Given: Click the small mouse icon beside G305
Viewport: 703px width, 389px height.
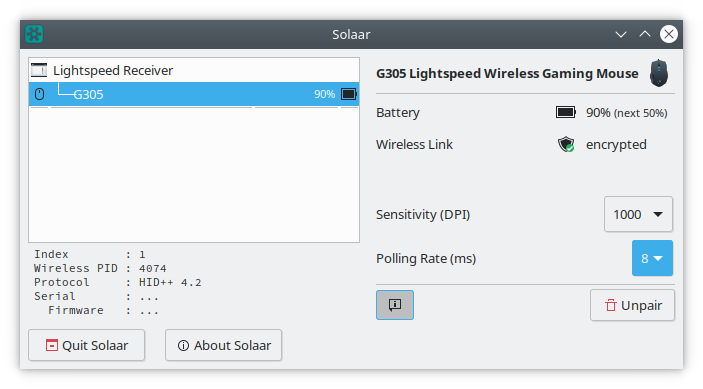Looking at the screenshot, I should click(x=39, y=94).
